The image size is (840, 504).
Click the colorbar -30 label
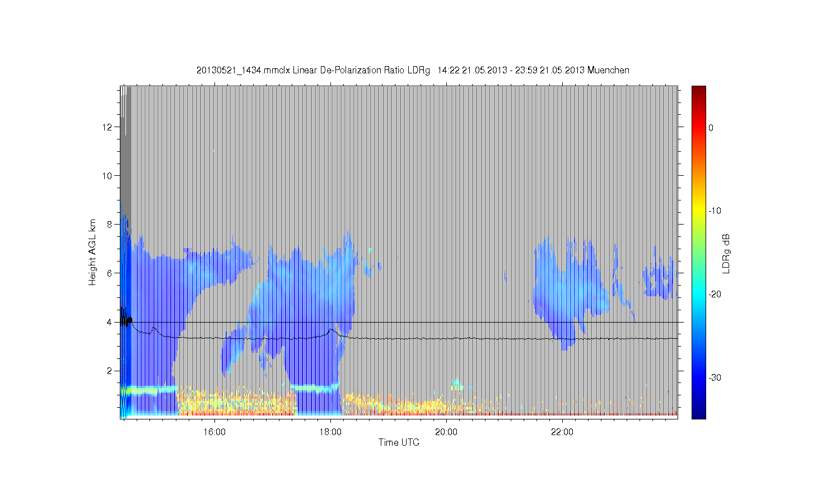[x=715, y=378]
